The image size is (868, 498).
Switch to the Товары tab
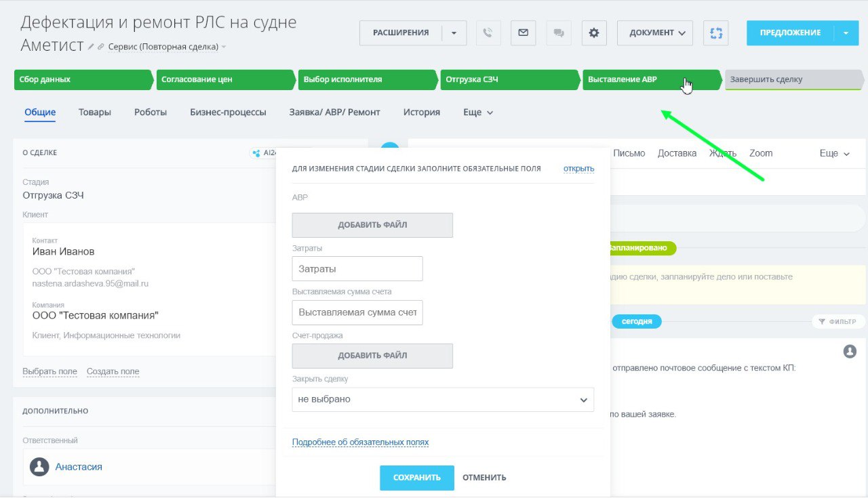point(95,112)
